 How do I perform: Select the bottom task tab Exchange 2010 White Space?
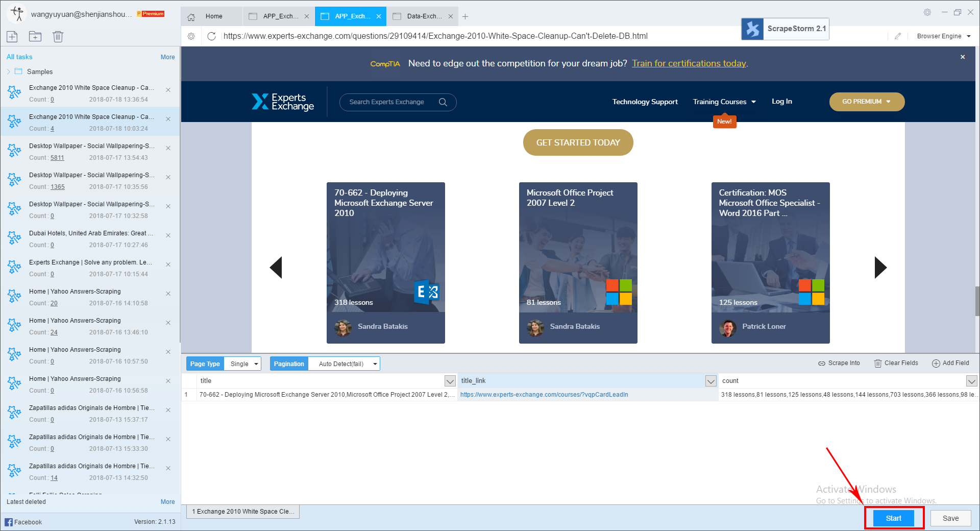(243, 511)
